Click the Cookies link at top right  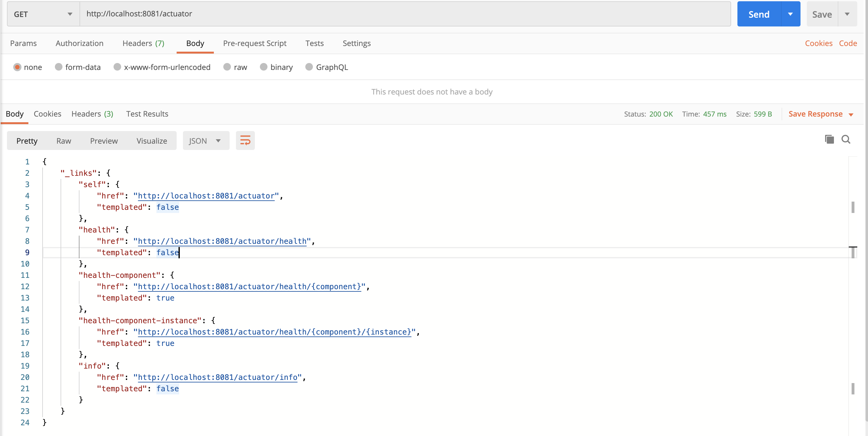[x=818, y=43]
